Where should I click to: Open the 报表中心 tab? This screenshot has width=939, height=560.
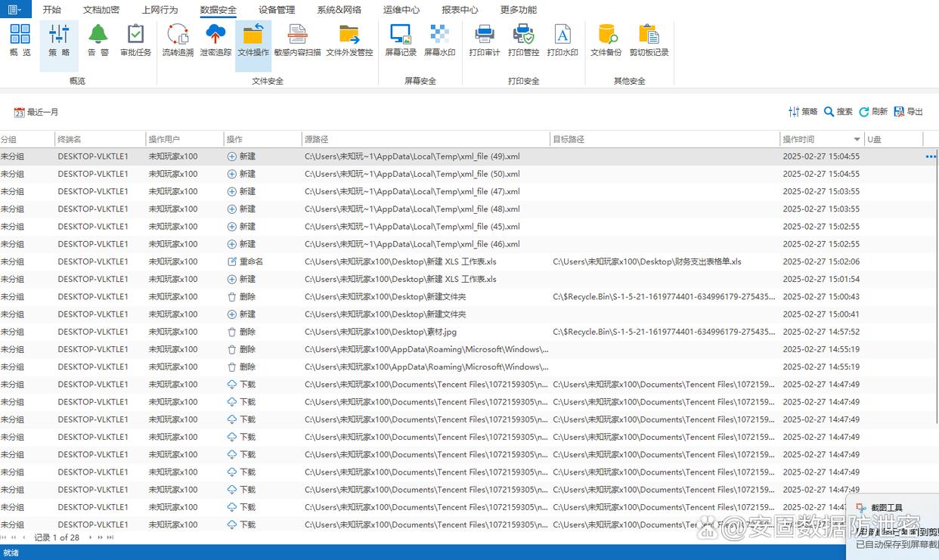[460, 10]
